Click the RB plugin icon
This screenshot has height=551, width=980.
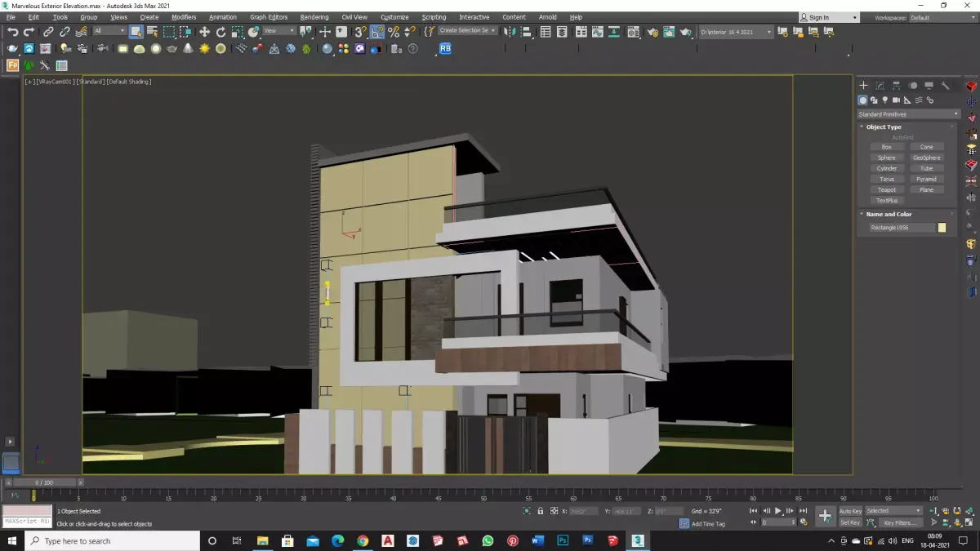click(445, 48)
